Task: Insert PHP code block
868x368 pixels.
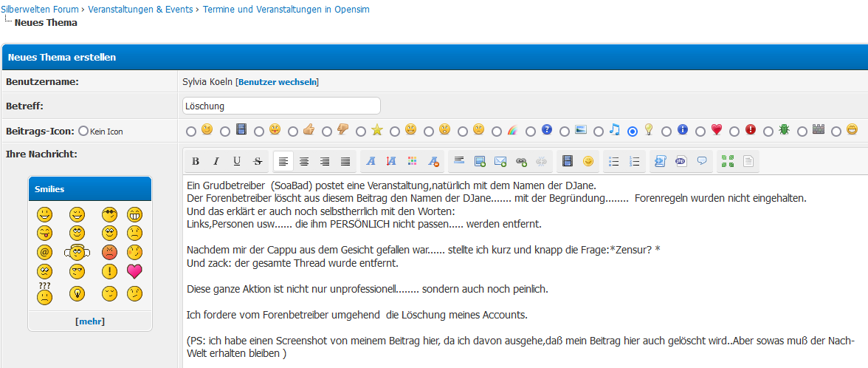Action: 681,161
